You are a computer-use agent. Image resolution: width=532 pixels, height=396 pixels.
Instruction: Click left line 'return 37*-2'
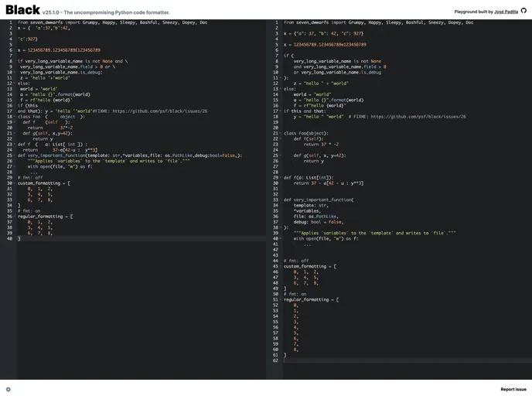[50, 128]
